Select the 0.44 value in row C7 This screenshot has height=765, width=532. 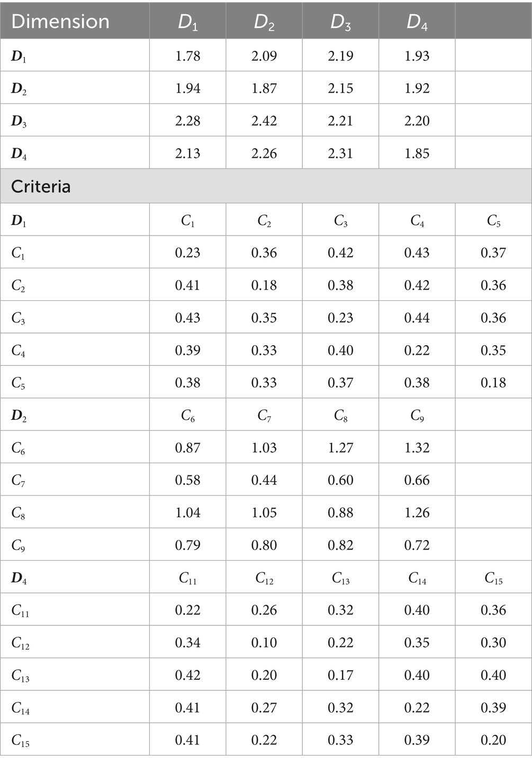pyautogui.click(x=264, y=480)
